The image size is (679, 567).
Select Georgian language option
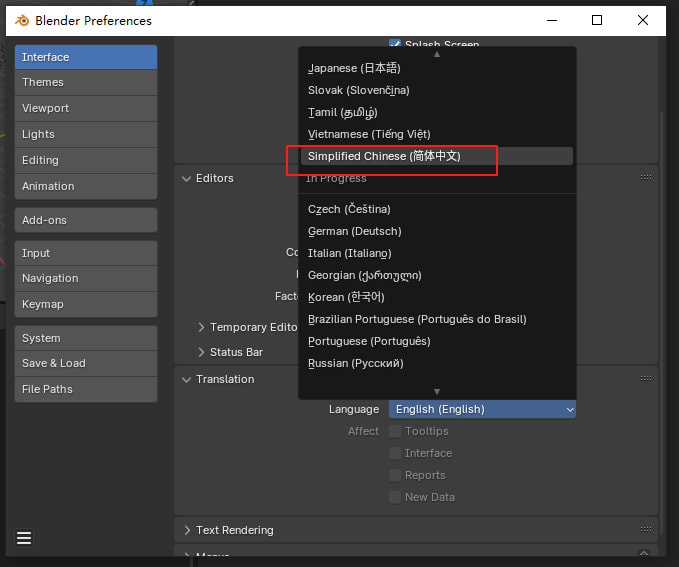[437, 275]
